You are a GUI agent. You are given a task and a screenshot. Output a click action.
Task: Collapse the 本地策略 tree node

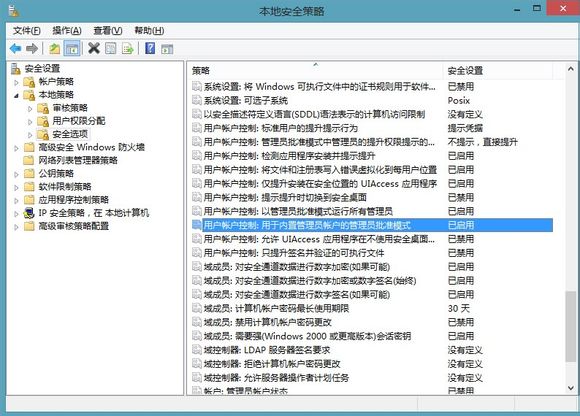click(16, 95)
